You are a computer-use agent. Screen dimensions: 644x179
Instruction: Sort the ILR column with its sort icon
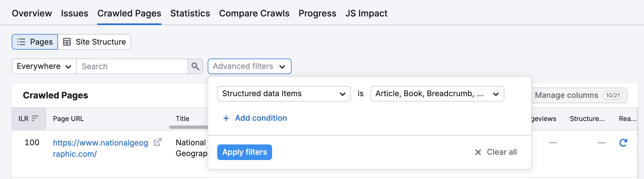tap(34, 118)
